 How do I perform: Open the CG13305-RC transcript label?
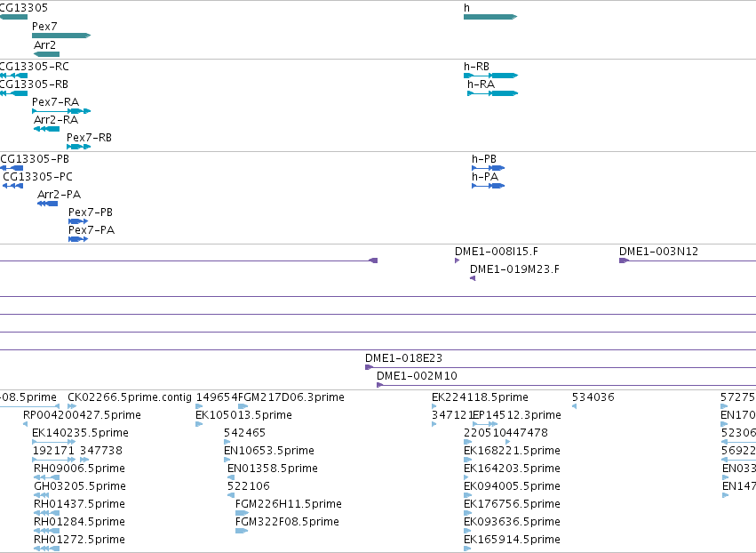[x=35, y=67]
